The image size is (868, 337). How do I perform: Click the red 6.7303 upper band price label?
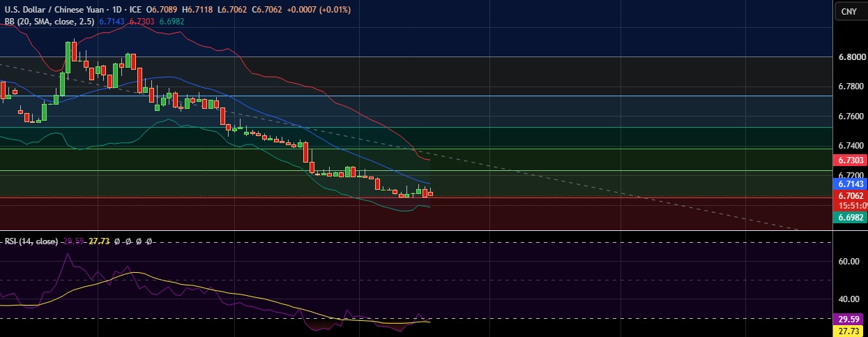coord(850,160)
